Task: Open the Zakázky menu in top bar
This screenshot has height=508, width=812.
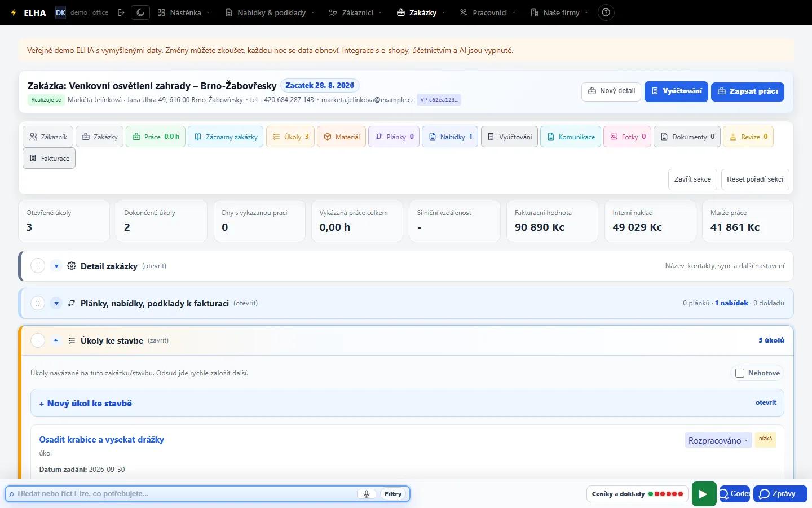Action: pyautogui.click(x=421, y=12)
